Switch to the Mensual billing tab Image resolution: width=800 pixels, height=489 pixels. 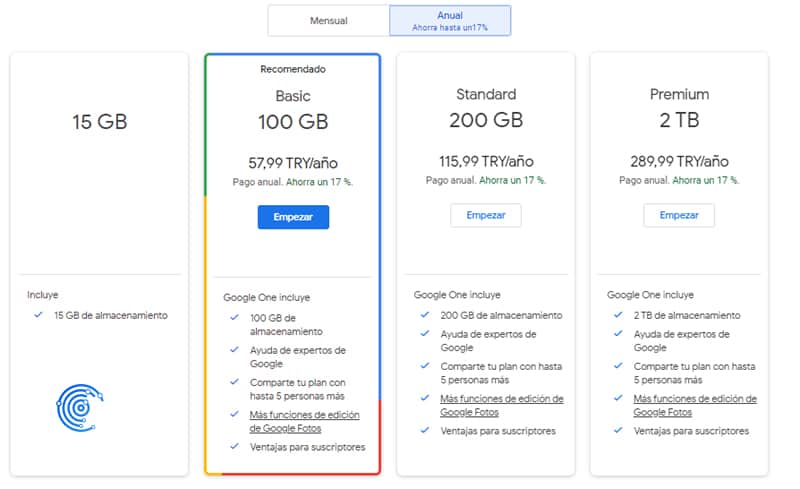pyautogui.click(x=329, y=21)
